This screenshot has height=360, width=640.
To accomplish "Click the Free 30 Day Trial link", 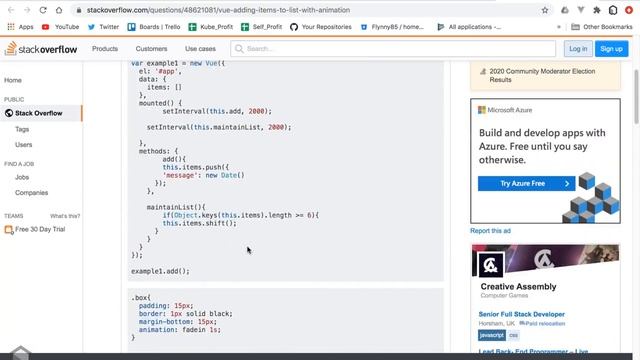I will [40, 229].
